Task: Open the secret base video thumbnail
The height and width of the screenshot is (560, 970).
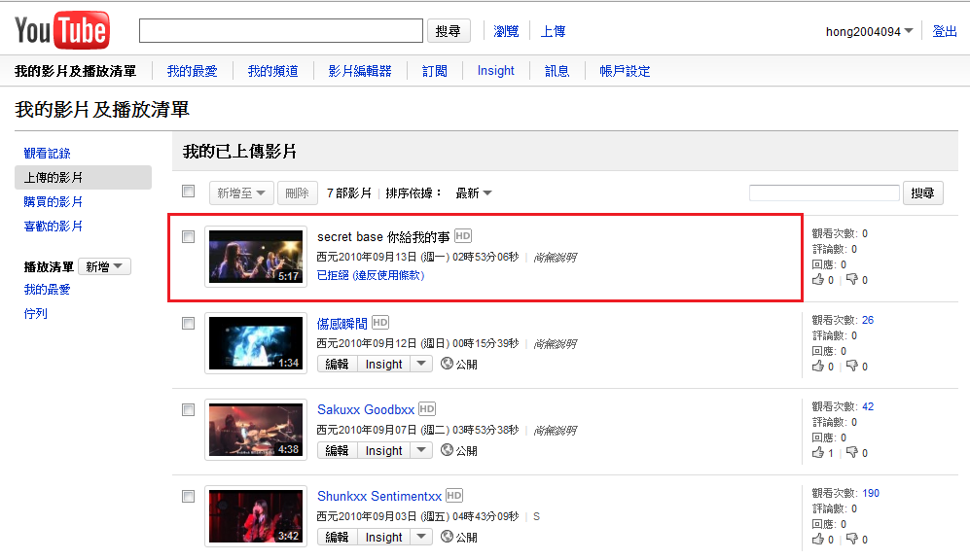Action: (256, 257)
